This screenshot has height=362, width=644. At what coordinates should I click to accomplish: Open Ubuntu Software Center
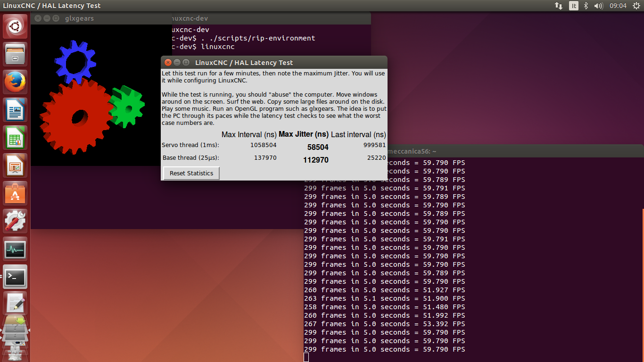[x=16, y=193]
